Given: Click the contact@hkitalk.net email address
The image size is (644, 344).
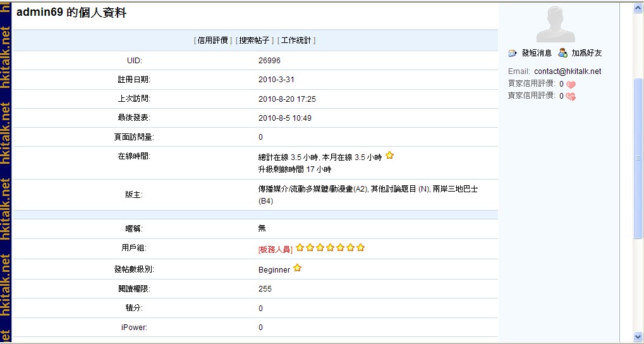Looking at the screenshot, I should click(568, 71).
